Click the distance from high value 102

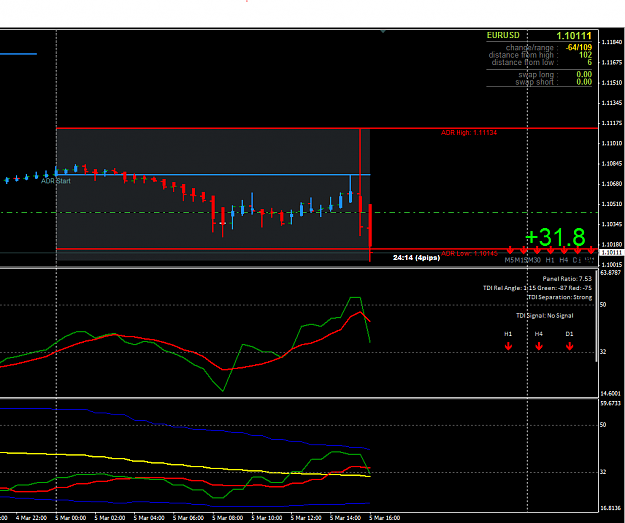pos(586,55)
